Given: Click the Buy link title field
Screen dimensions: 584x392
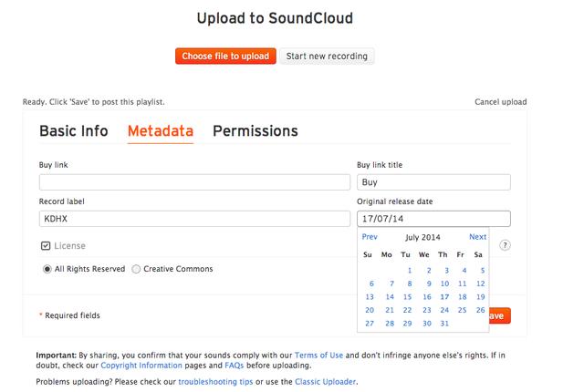Looking at the screenshot, I should (x=433, y=182).
